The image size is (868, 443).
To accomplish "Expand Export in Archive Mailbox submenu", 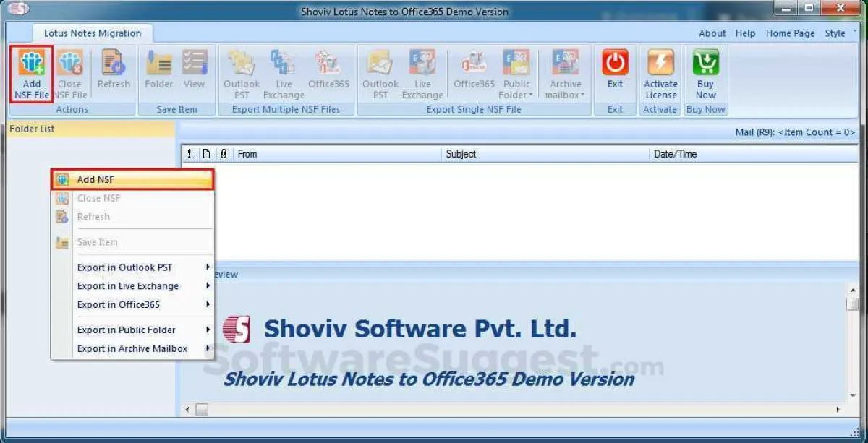I will [132, 349].
